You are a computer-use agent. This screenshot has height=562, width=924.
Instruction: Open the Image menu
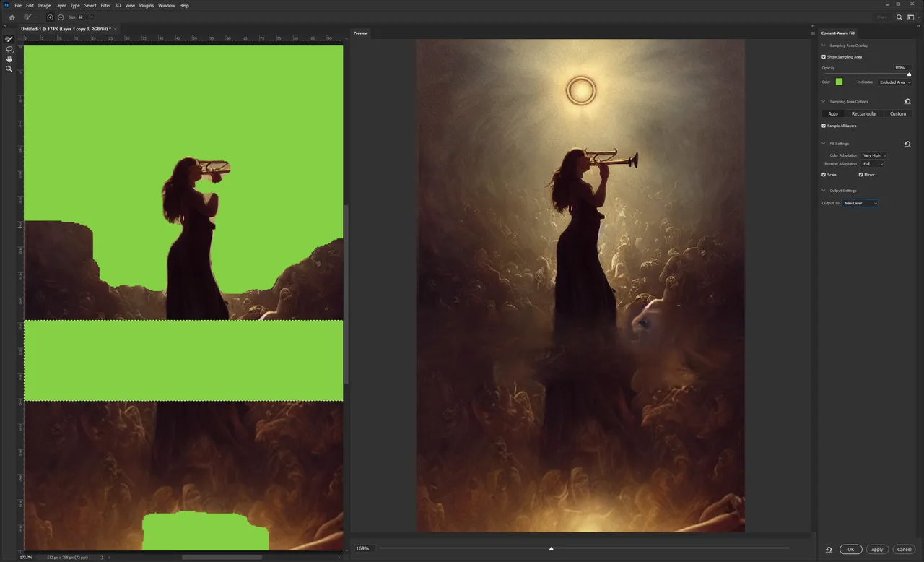[x=44, y=5]
